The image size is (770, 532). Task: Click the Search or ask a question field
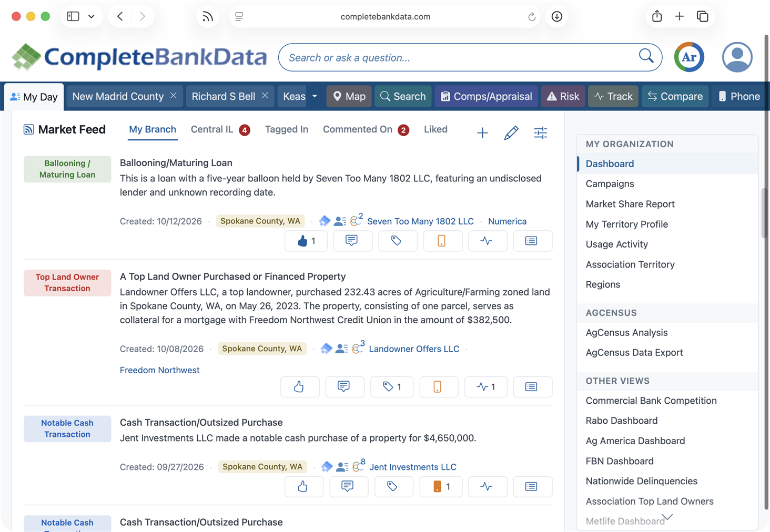point(470,57)
